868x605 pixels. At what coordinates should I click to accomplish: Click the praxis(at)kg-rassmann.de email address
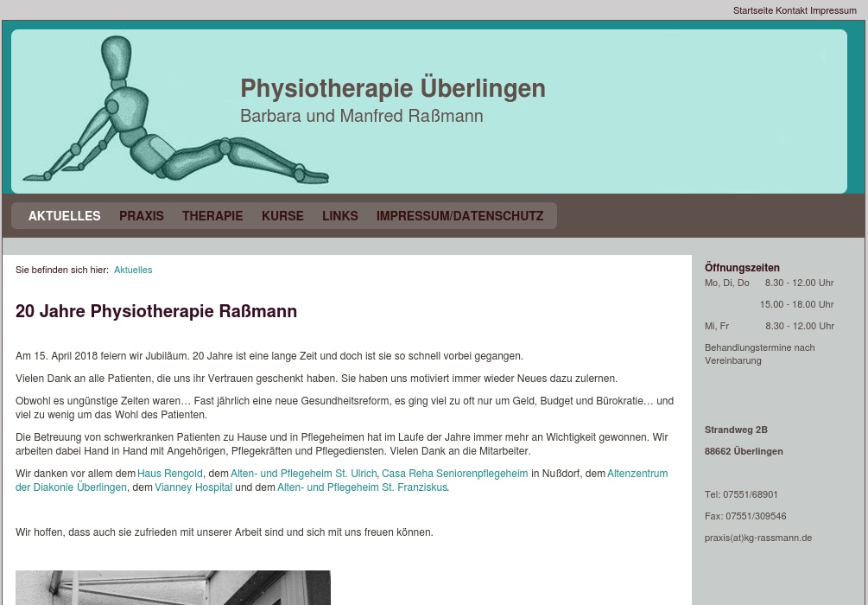click(757, 538)
